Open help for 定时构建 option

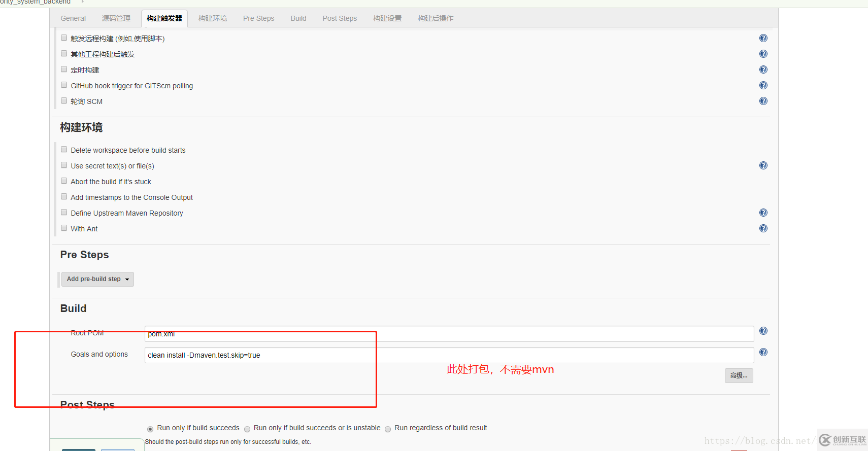pos(763,70)
